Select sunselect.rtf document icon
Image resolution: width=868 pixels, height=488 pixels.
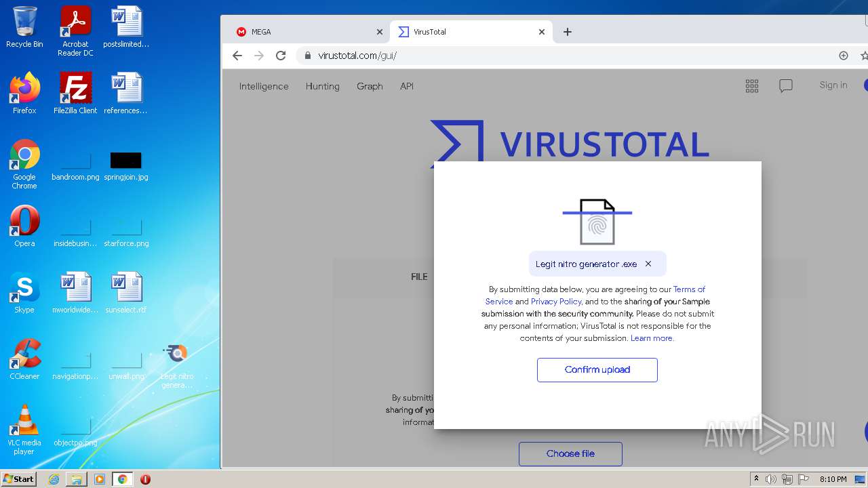(x=126, y=293)
